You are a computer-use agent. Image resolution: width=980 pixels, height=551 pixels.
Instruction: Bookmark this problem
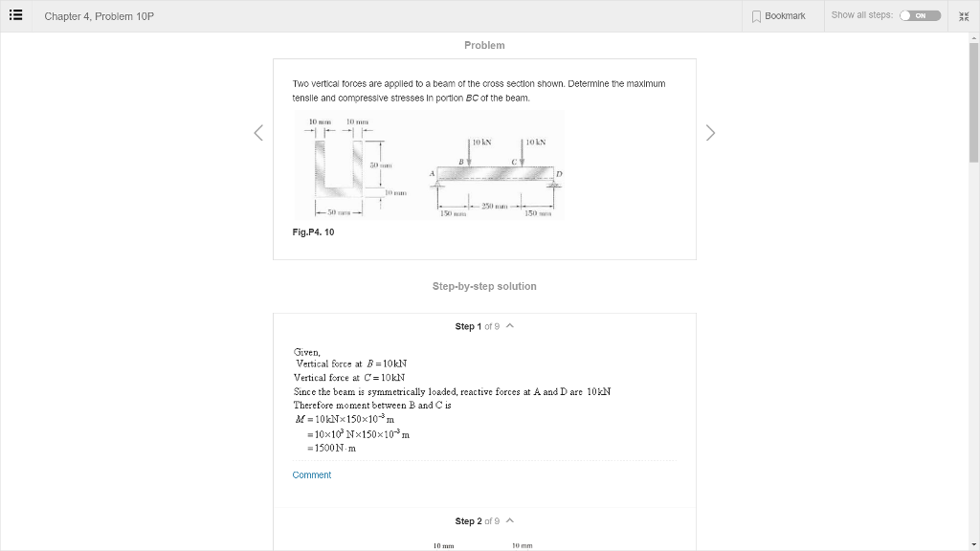(x=779, y=15)
